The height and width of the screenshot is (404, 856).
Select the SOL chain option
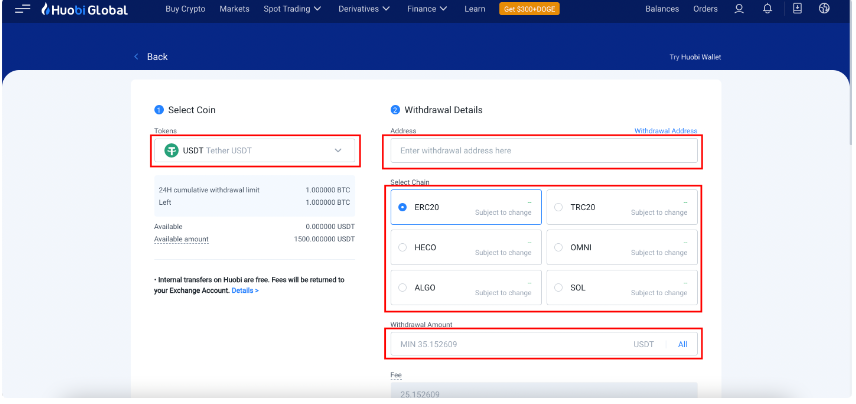622,287
